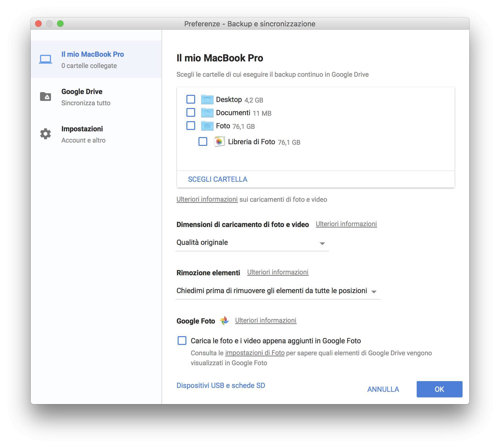Click the 11 MB size text
The height and width of the screenshot is (448, 500).
(x=262, y=113)
